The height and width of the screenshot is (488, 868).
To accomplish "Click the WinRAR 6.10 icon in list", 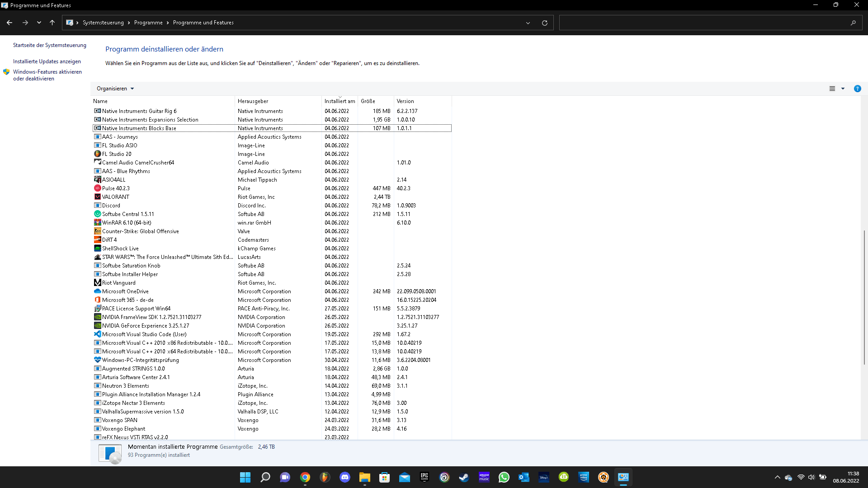I will click(97, 223).
